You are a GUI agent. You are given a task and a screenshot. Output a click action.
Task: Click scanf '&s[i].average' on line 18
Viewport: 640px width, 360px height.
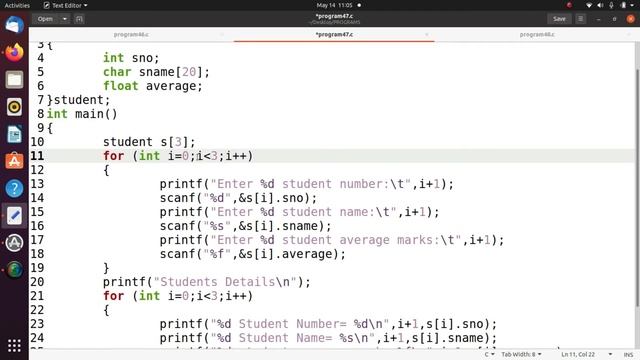pos(253,254)
